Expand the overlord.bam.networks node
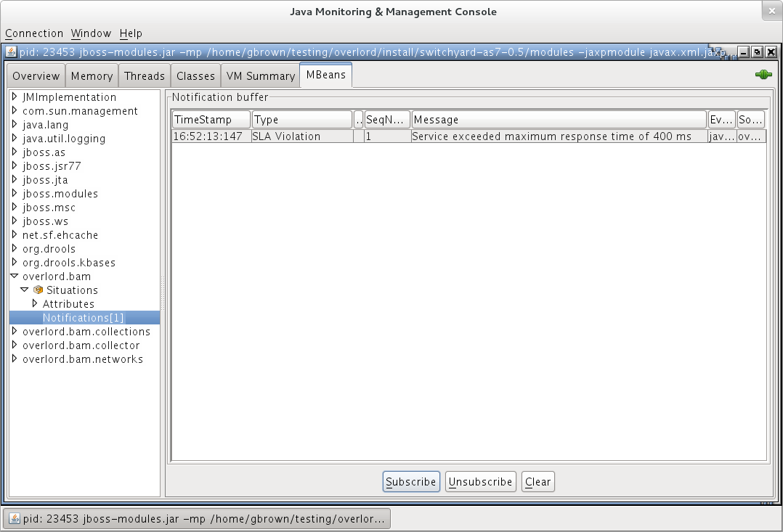Image resolution: width=783 pixels, height=532 pixels. pyautogui.click(x=15, y=359)
